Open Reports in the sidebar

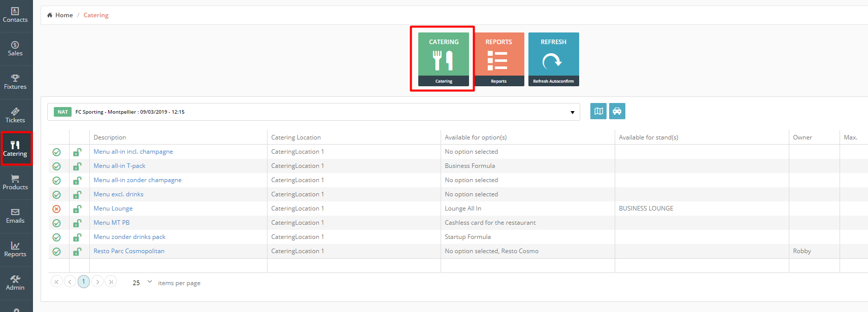pos(15,250)
